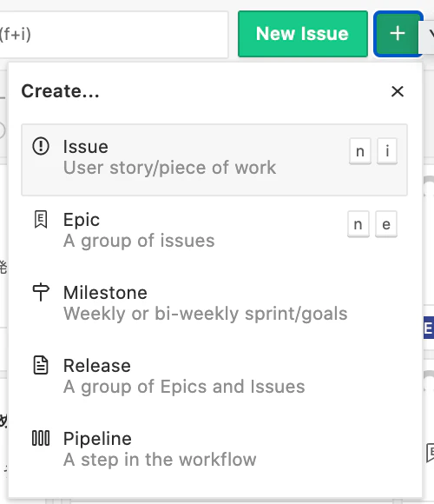
Task: Click the New Issue button
Action: point(303,34)
